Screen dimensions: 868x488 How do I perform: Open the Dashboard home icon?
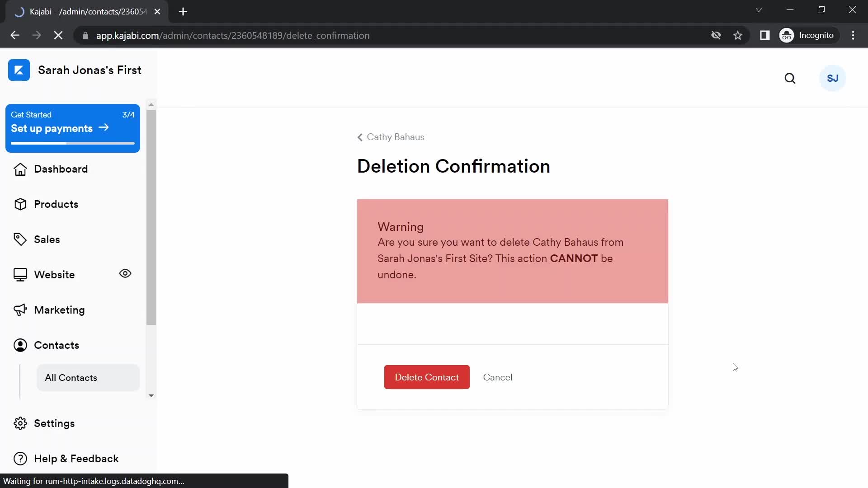tap(20, 169)
